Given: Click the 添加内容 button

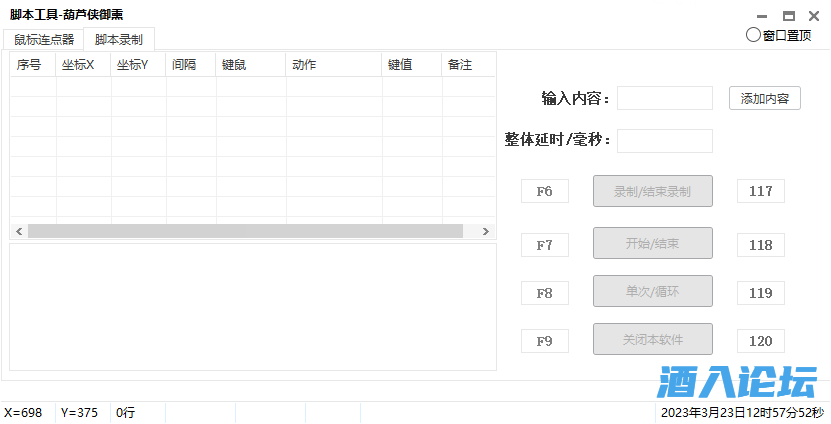Looking at the screenshot, I should (x=765, y=98).
